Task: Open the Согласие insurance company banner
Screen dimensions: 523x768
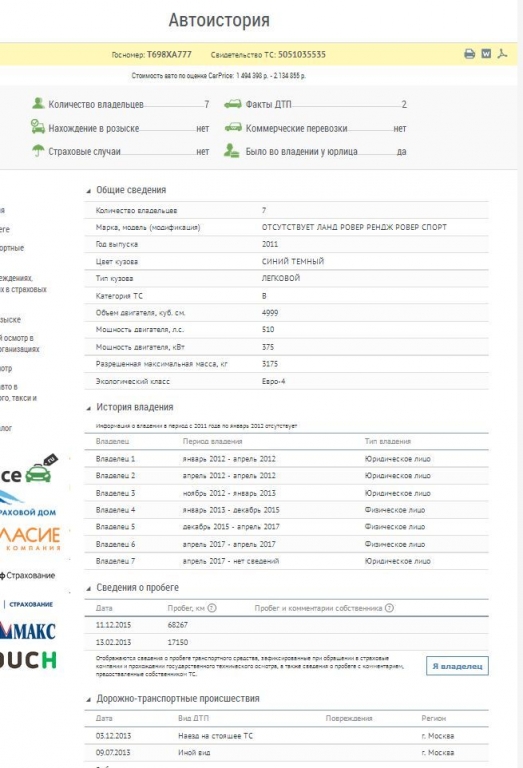Action: tap(30, 538)
